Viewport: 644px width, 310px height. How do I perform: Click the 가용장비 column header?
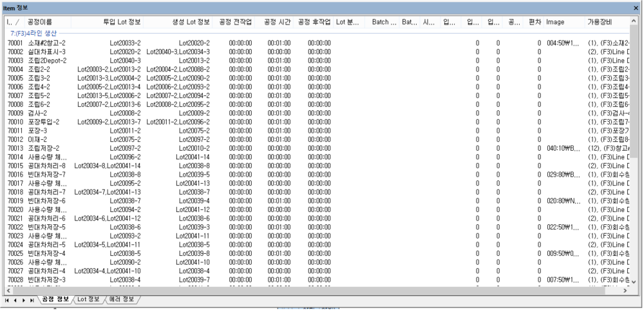pyautogui.click(x=599, y=22)
